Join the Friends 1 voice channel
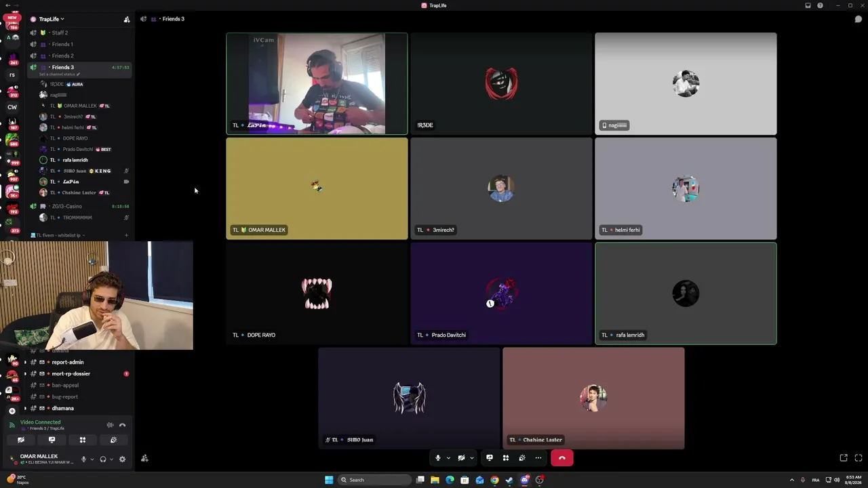This screenshot has width=868, height=488. (78, 44)
